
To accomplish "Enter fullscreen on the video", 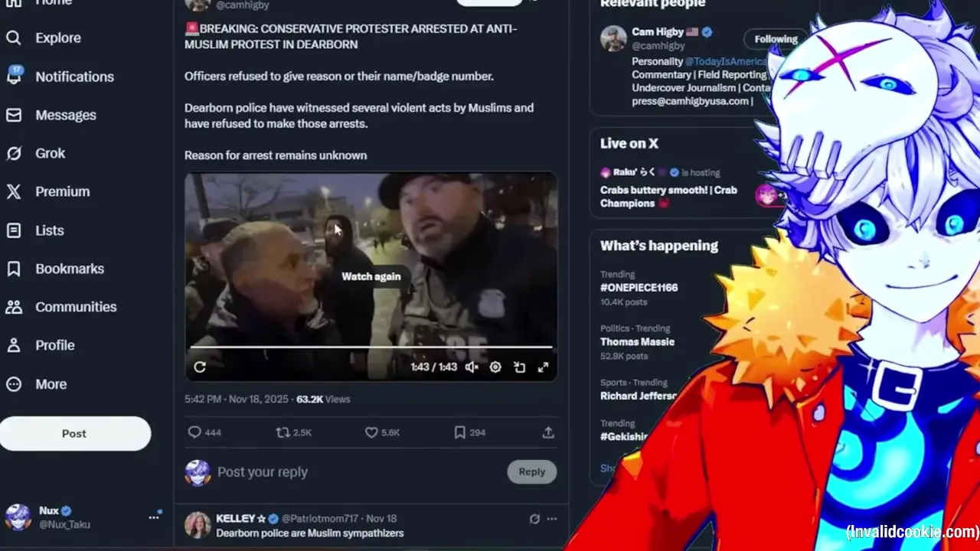I will click(543, 367).
